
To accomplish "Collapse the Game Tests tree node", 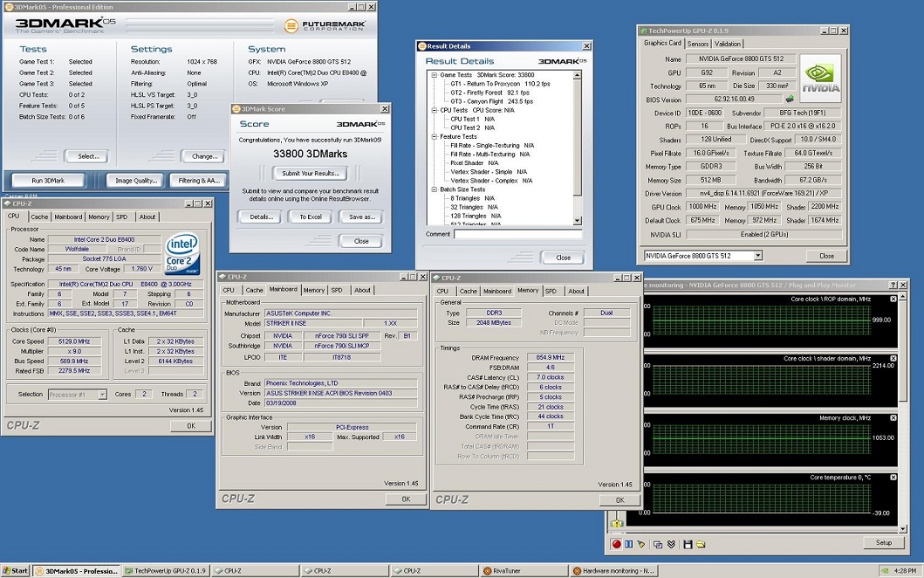I will pyautogui.click(x=434, y=75).
